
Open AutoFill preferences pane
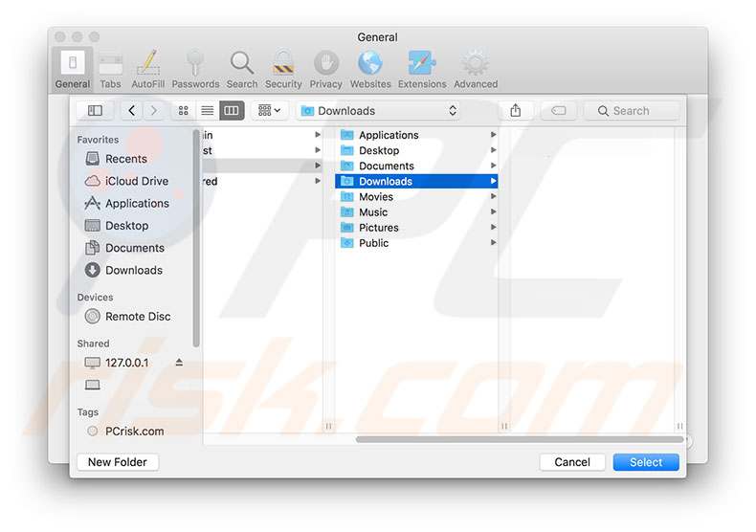pyautogui.click(x=148, y=70)
